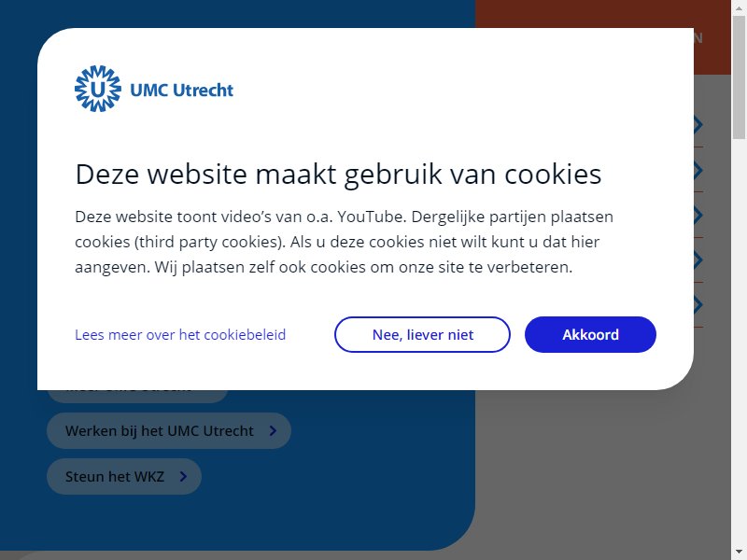Open the Steun het WKZ link
Image resolution: width=747 pixels, height=560 pixels.
click(124, 477)
